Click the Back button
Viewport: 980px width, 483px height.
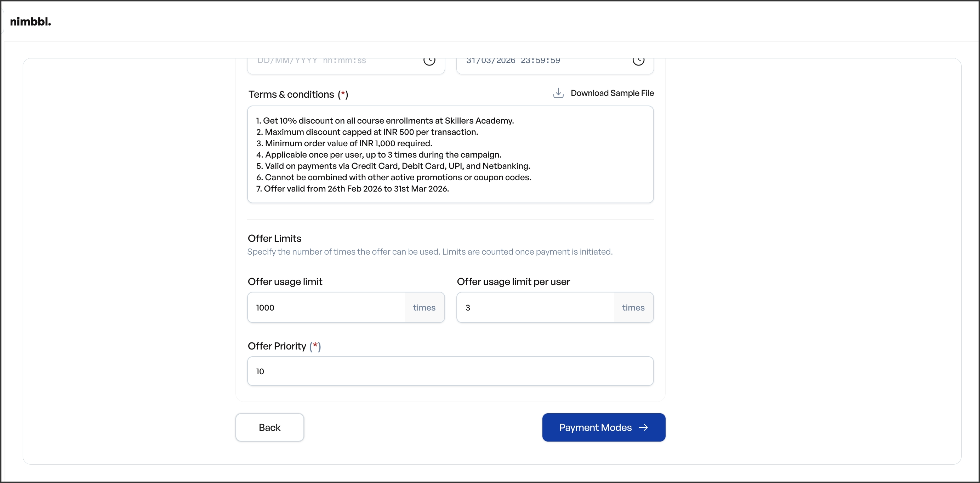(269, 427)
